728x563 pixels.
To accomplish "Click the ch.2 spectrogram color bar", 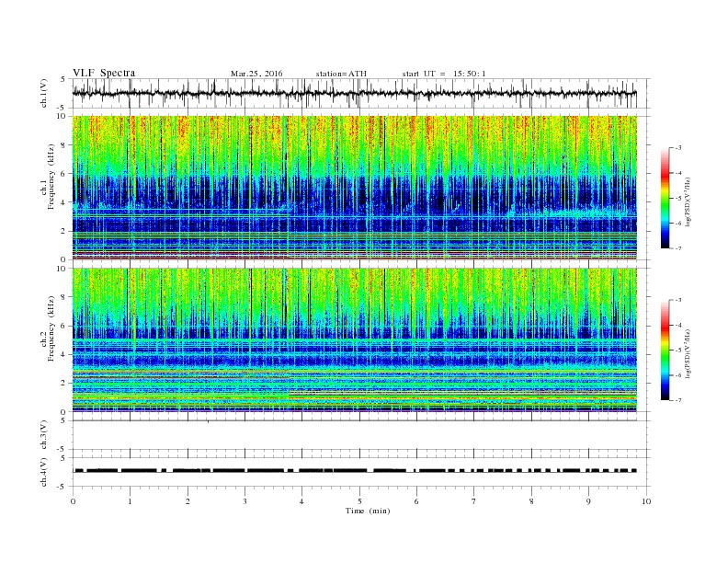I will tap(665, 350).
